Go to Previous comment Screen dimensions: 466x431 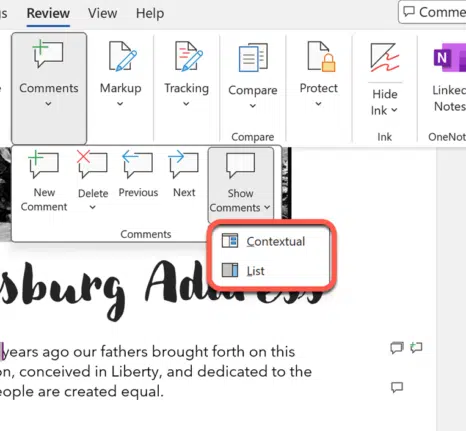click(x=138, y=164)
